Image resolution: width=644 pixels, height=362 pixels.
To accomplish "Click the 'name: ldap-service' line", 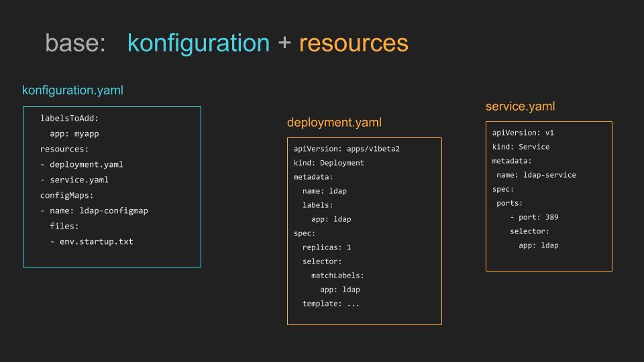I will tap(536, 175).
